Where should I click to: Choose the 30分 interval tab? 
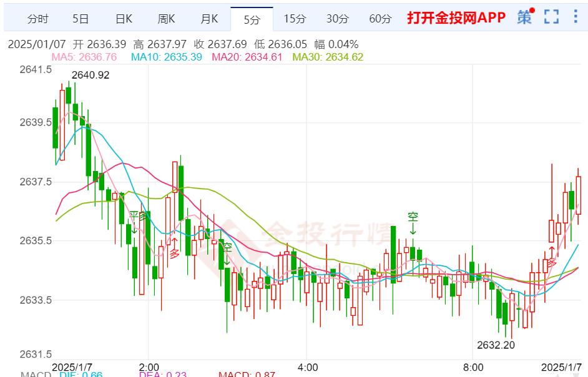[x=338, y=19]
